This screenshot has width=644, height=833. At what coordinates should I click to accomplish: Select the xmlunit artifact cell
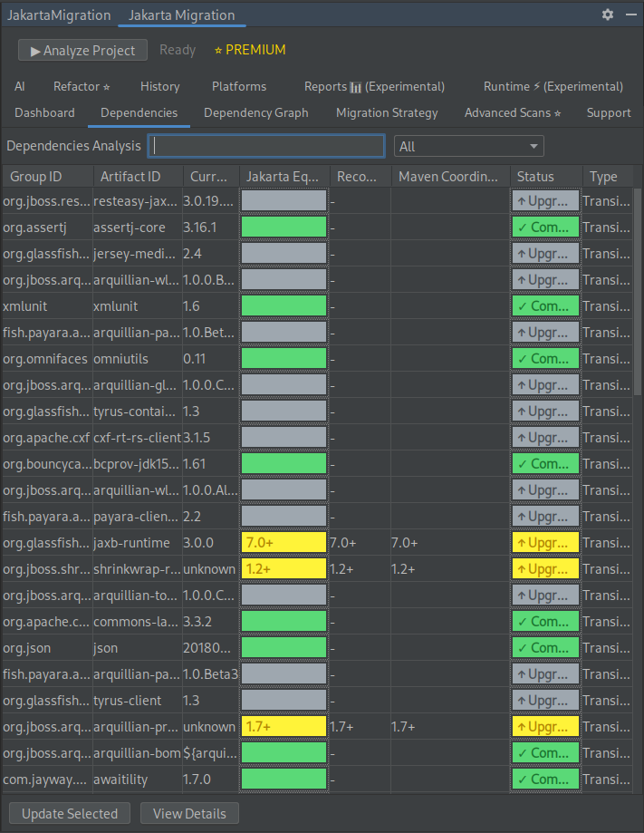pos(138,306)
